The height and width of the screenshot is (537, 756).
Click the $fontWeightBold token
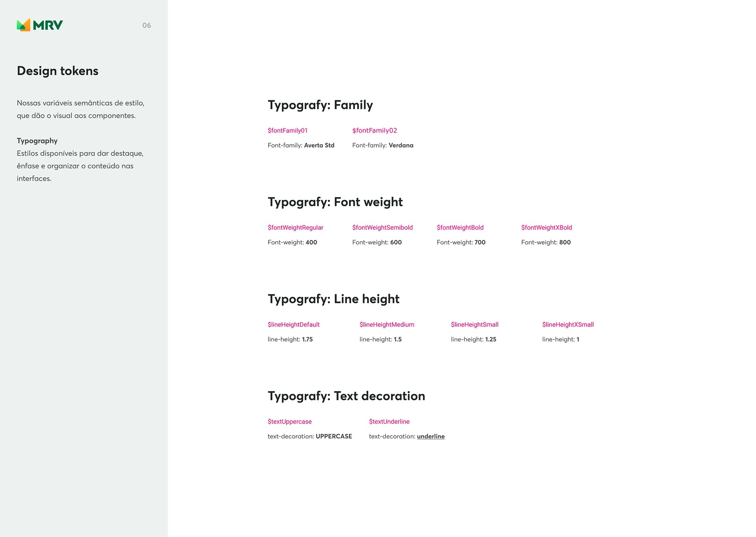[x=460, y=228]
